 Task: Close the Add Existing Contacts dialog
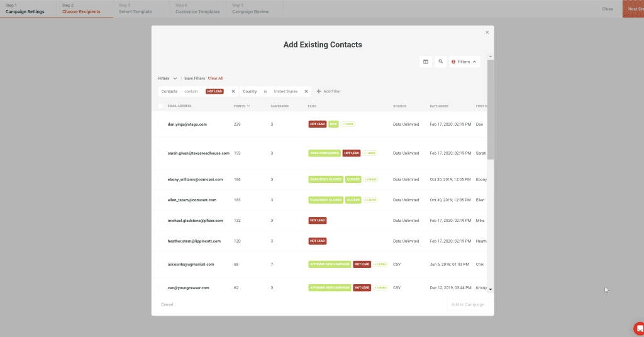[487, 32]
